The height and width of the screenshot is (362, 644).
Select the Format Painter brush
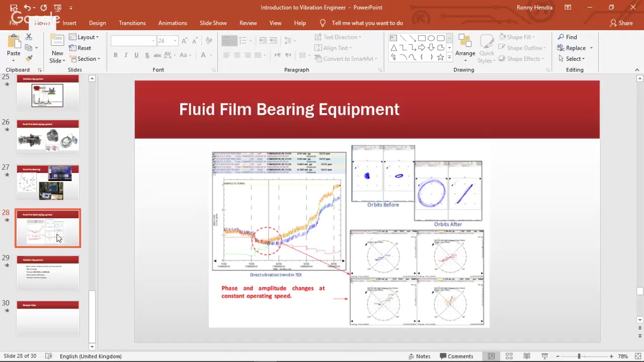click(29, 58)
